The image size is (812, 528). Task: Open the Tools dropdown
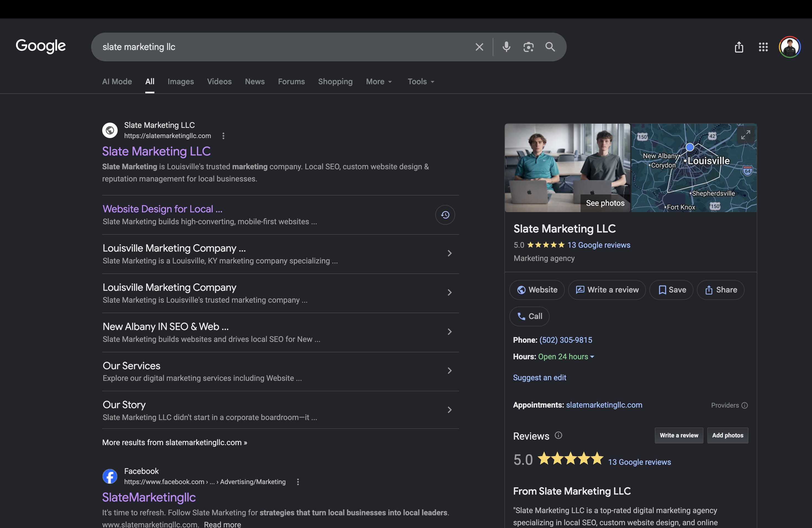(x=421, y=81)
